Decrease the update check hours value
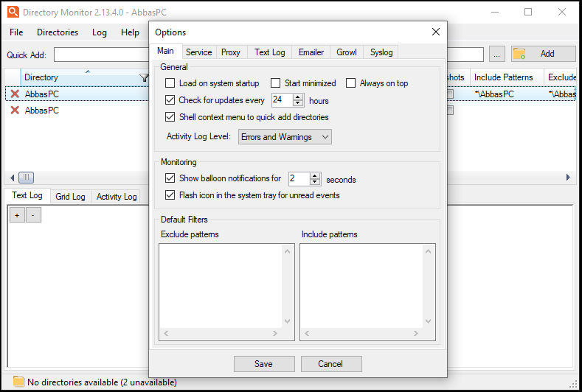582x392 pixels. [298, 103]
